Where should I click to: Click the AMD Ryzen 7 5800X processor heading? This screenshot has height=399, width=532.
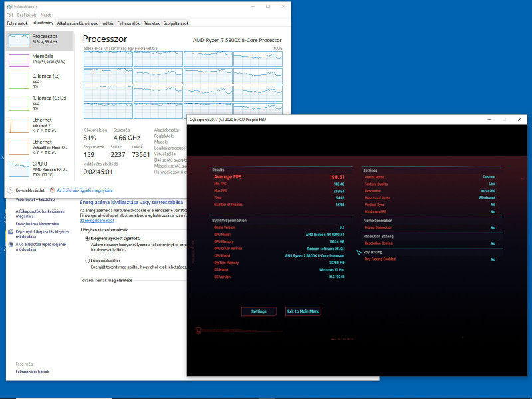click(x=237, y=40)
